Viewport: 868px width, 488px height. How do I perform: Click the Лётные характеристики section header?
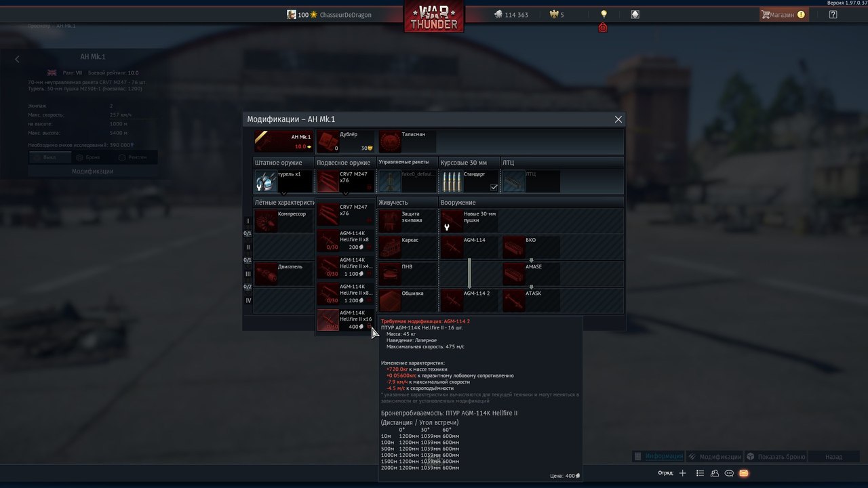(283, 202)
